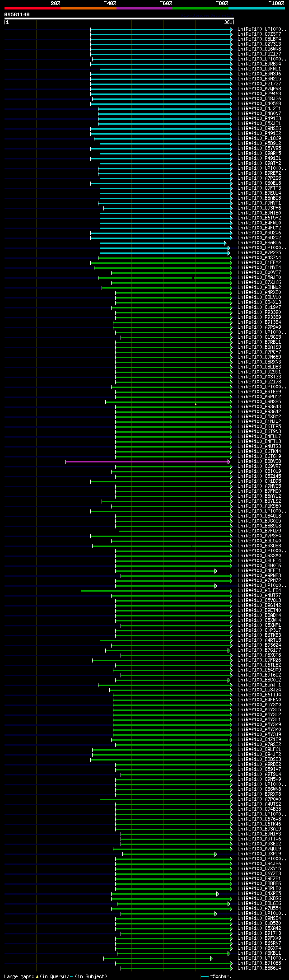The width and height of the screenshot is (289, 980).
Task: Select hit label UniRef100_P92991
Action: click(x=259, y=372)
